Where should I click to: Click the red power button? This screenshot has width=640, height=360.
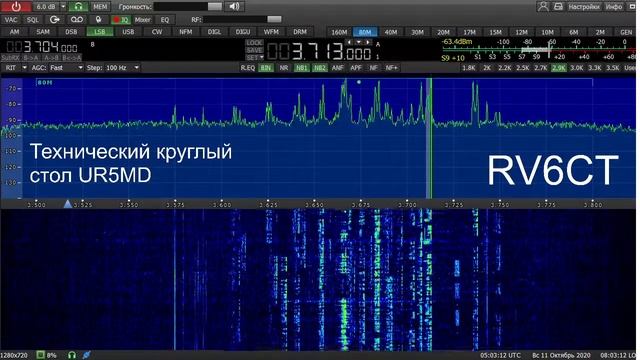(16, 7)
